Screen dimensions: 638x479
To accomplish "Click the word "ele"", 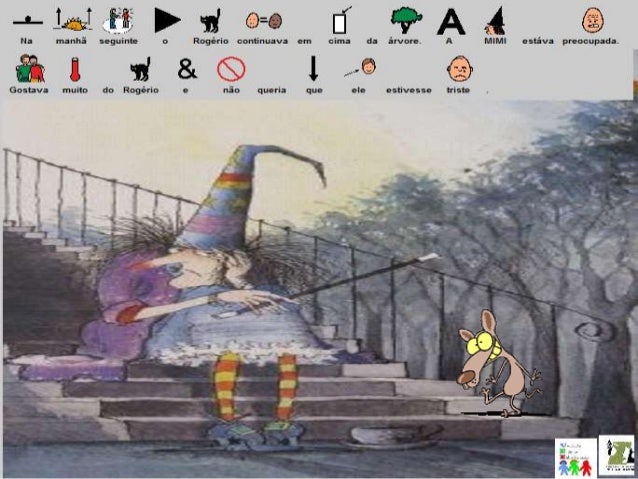I will pyautogui.click(x=358, y=90).
